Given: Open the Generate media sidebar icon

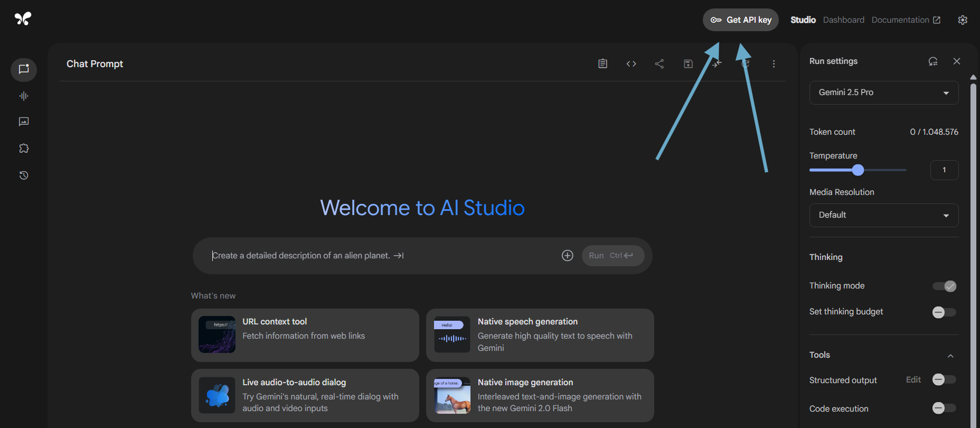Looking at the screenshot, I should 24,122.
